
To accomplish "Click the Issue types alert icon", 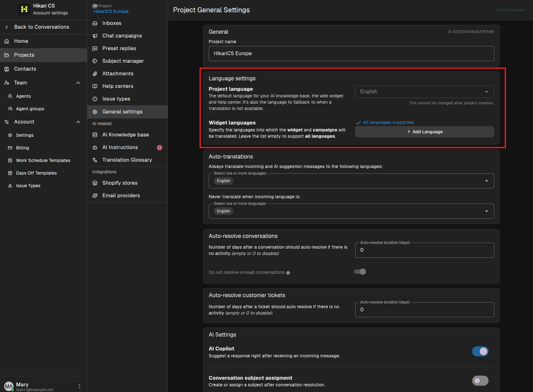I will coord(95,99).
